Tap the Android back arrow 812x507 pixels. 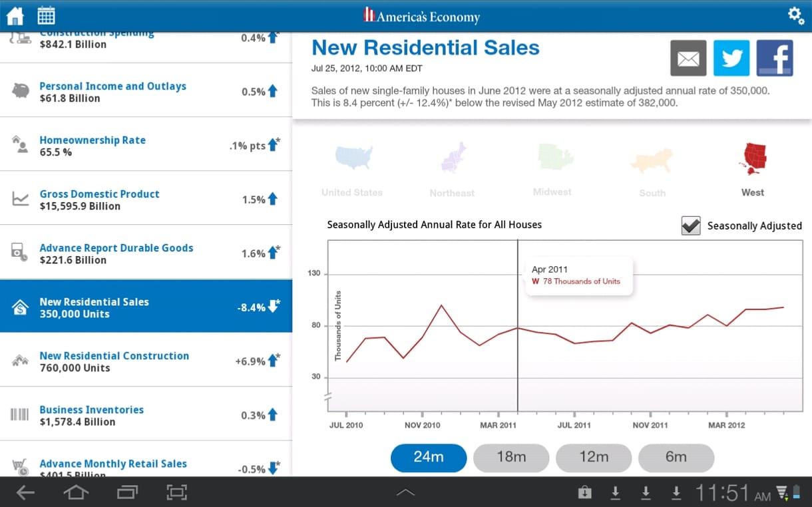[x=25, y=492]
